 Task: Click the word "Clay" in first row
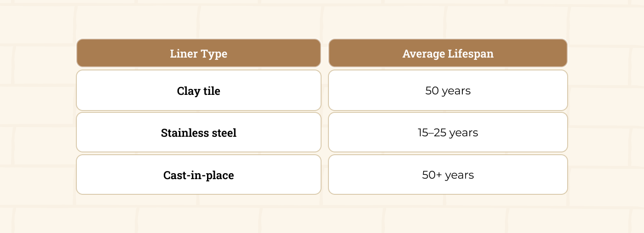click(188, 91)
